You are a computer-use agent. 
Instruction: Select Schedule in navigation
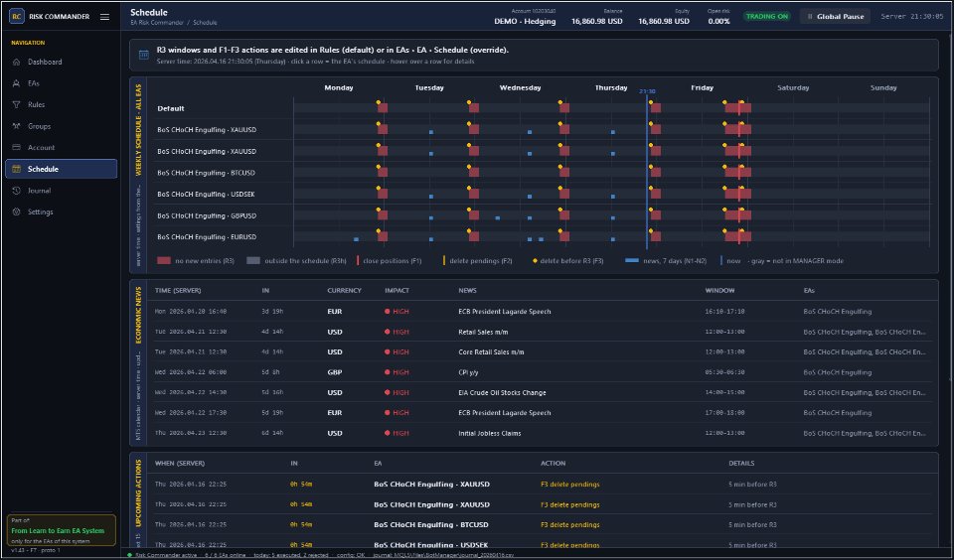tap(61, 169)
